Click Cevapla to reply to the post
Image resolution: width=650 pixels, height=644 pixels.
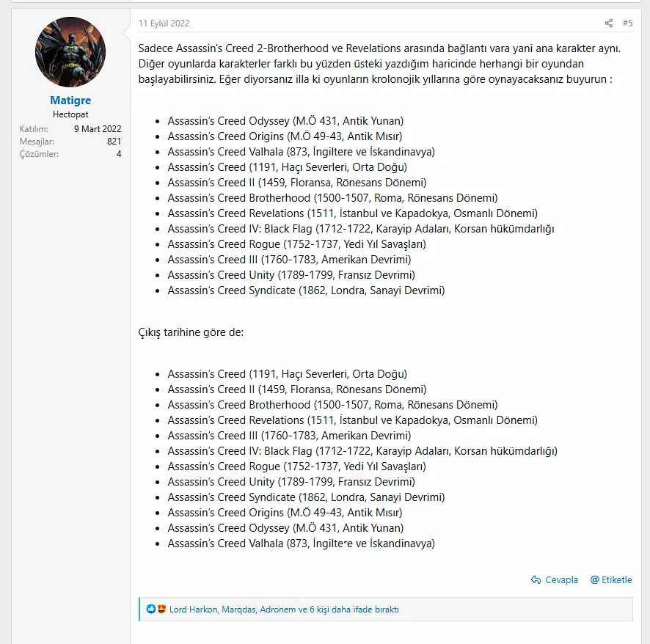tap(555, 579)
